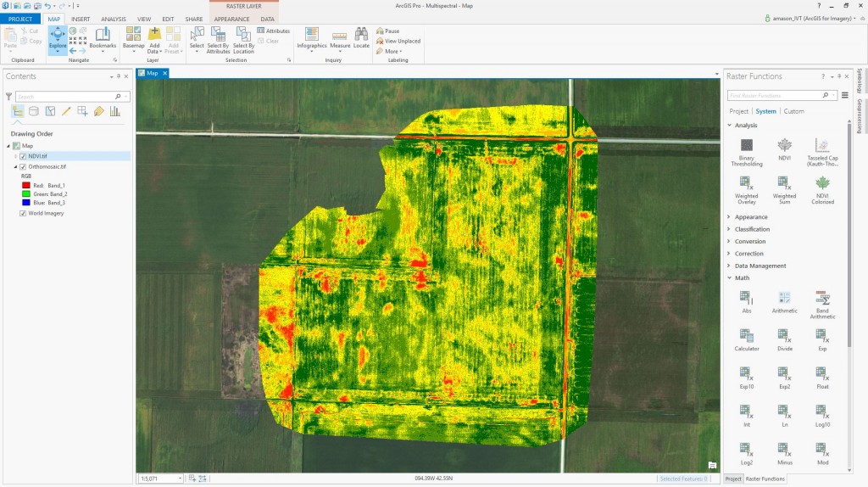
Task: Choose the Tasseled Cap function
Action: pyautogui.click(x=822, y=153)
